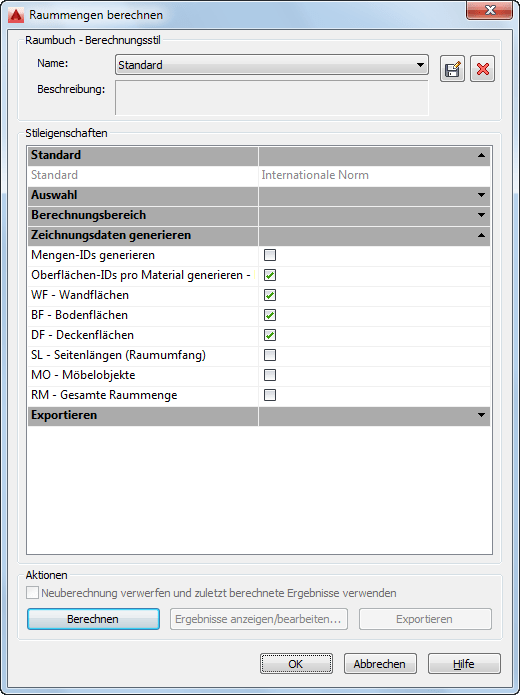
Task: Collapse the Standard section arrow
Action: 481,156
